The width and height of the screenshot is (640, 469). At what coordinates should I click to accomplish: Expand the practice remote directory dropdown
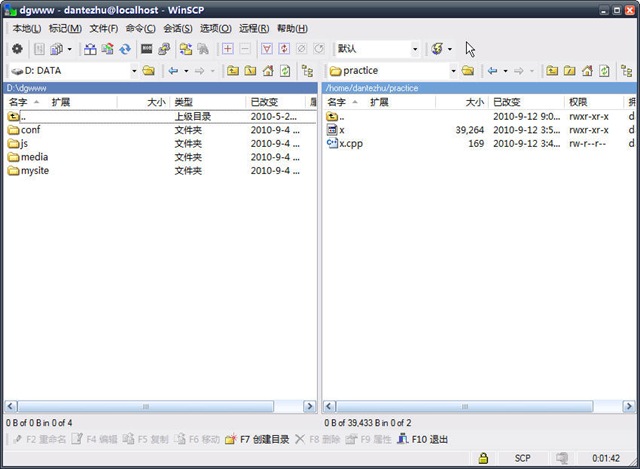coord(453,71)
